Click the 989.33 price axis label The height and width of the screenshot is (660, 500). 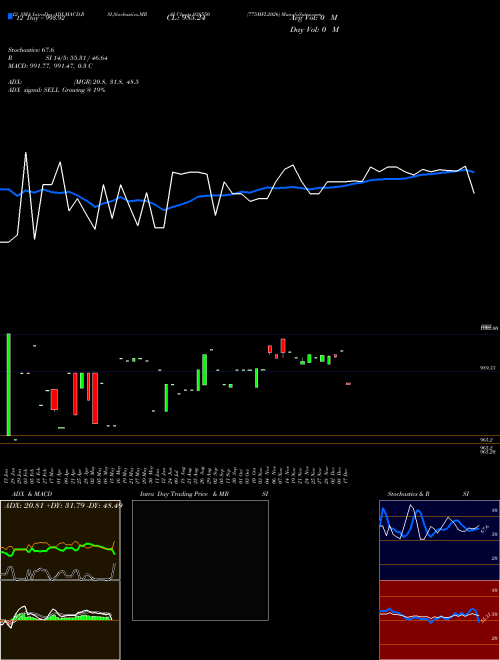coord(488,368)
